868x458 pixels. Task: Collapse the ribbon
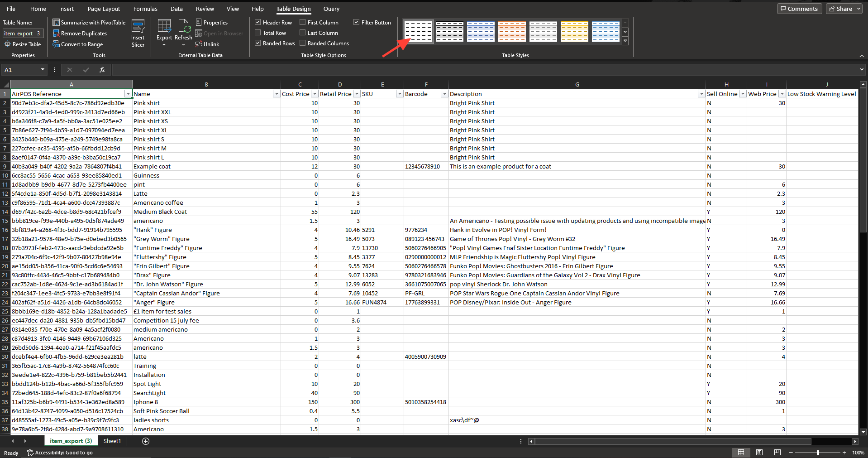pos(862,55)
